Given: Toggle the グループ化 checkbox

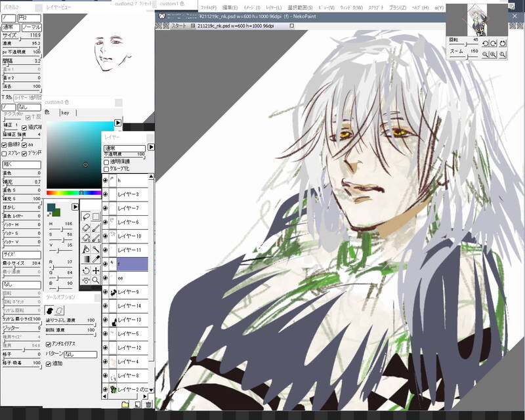Looking at the screenshot, I should coord(106,169).
